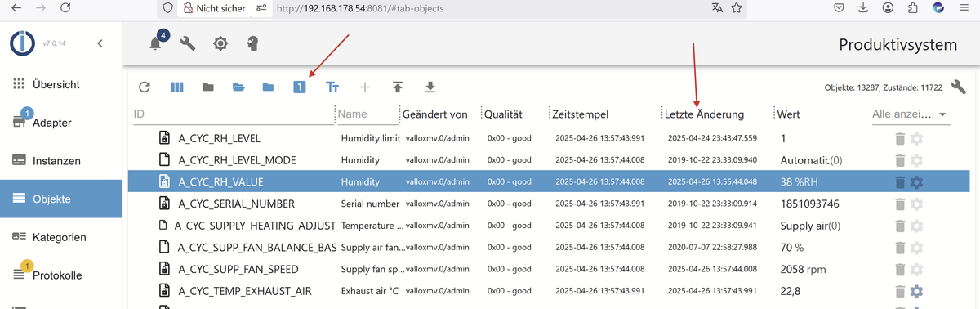The image size is (980, 309).
Task: Toggle expert mode head icon
Action: pos(252,43)
